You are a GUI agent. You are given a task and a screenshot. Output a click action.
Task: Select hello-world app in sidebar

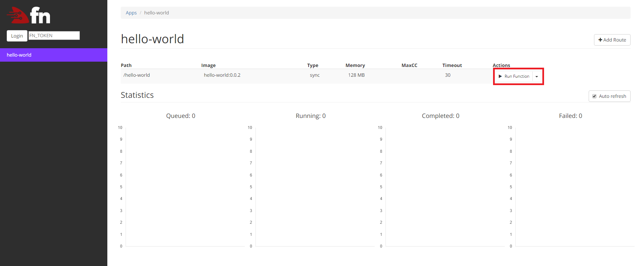pos(54,55)
